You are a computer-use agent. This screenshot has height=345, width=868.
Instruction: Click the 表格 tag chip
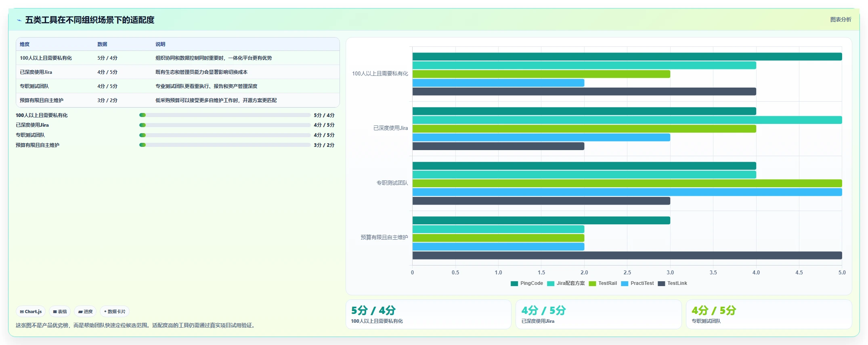(x=60, y=312)
